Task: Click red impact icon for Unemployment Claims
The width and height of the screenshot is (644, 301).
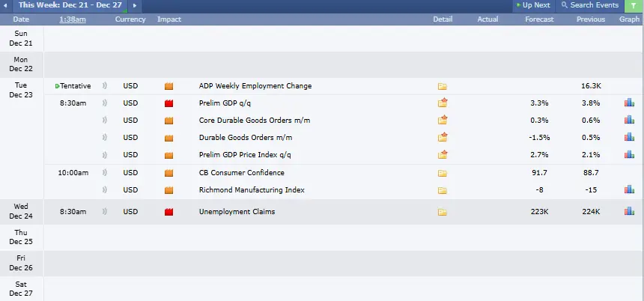Action: pos(168,212)
